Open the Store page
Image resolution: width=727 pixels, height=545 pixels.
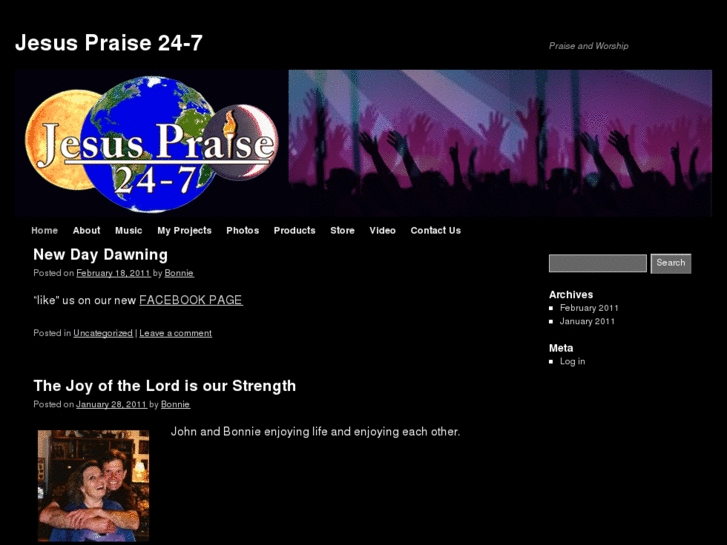(x=342, y=231)
